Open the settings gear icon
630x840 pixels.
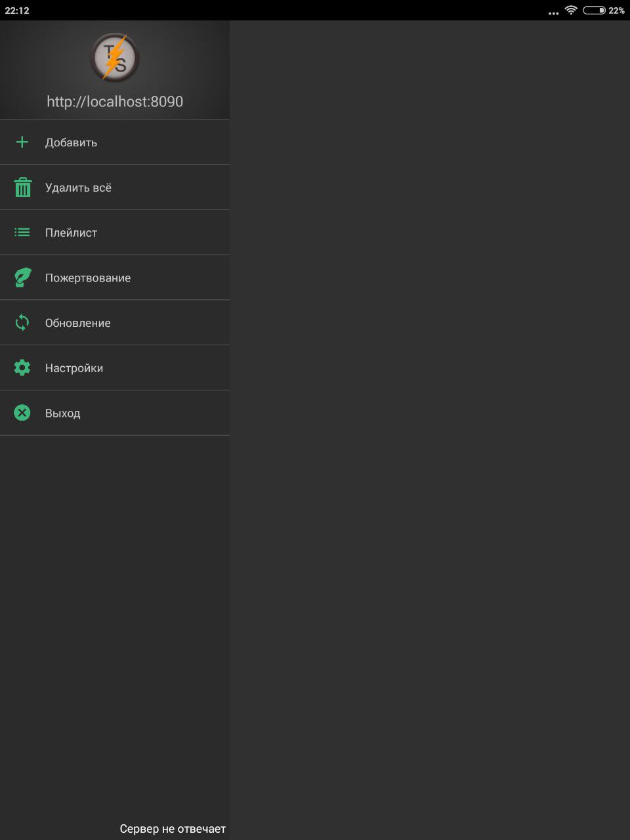click(x=22, y=367)
